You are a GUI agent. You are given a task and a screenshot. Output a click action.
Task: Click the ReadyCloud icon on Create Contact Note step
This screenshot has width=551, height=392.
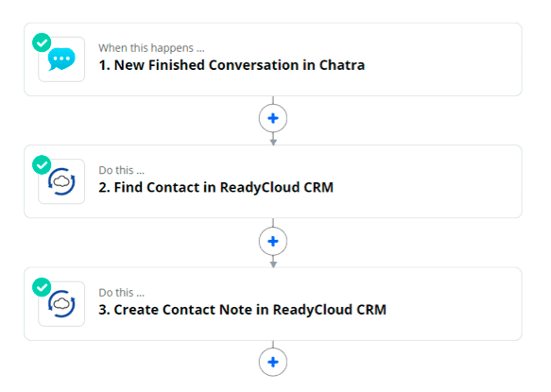pyautogui.click(x=61, y=304)
